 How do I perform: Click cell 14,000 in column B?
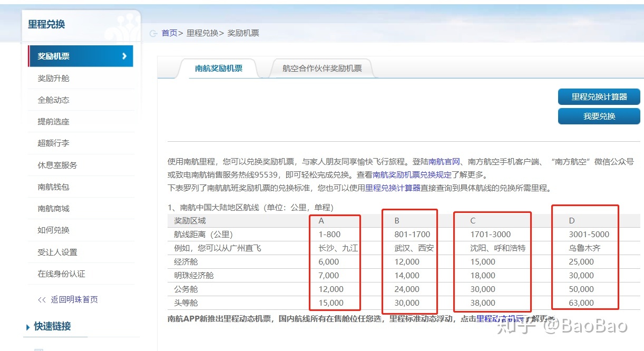coord(407,275)
